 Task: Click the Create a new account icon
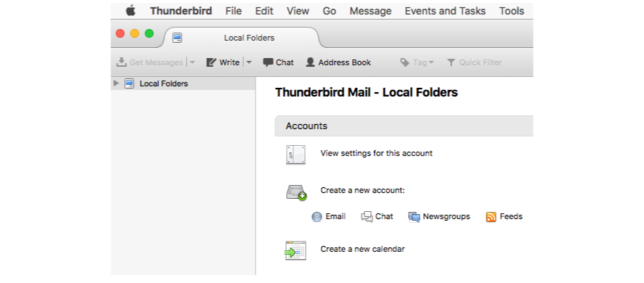pos(296,192)
